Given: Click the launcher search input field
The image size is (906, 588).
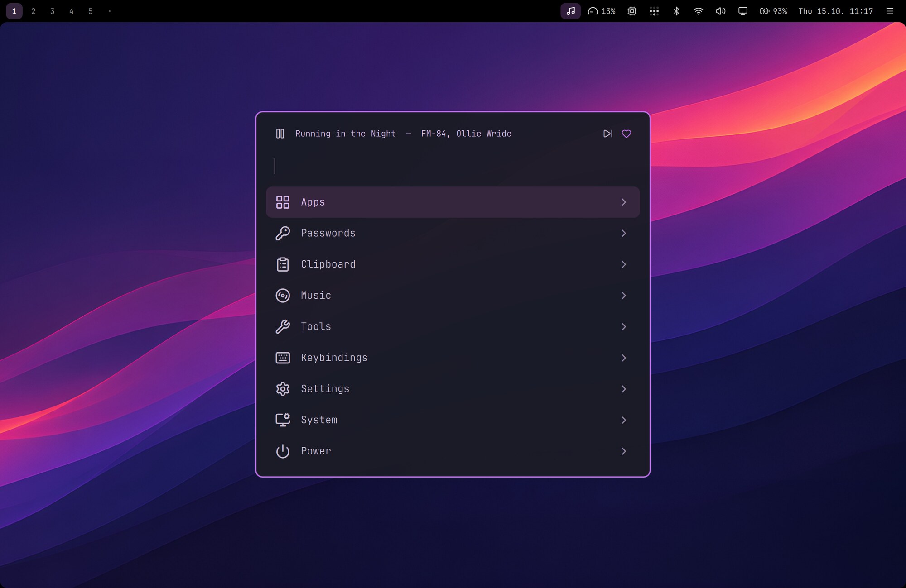Looking at the screenshot, I should tap(453, 166).
